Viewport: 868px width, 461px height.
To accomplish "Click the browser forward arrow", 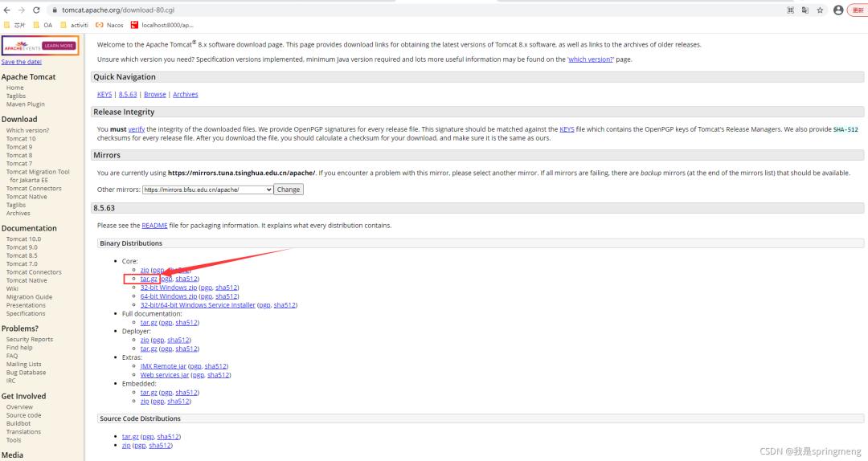I will pyautogui.click(x=21, y=10).
